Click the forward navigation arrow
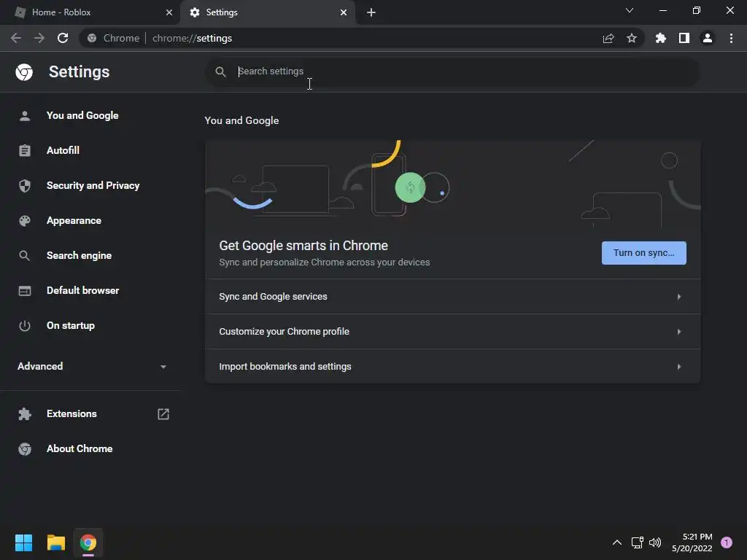Viewport: 747px width, 560px height. point(39,38)
